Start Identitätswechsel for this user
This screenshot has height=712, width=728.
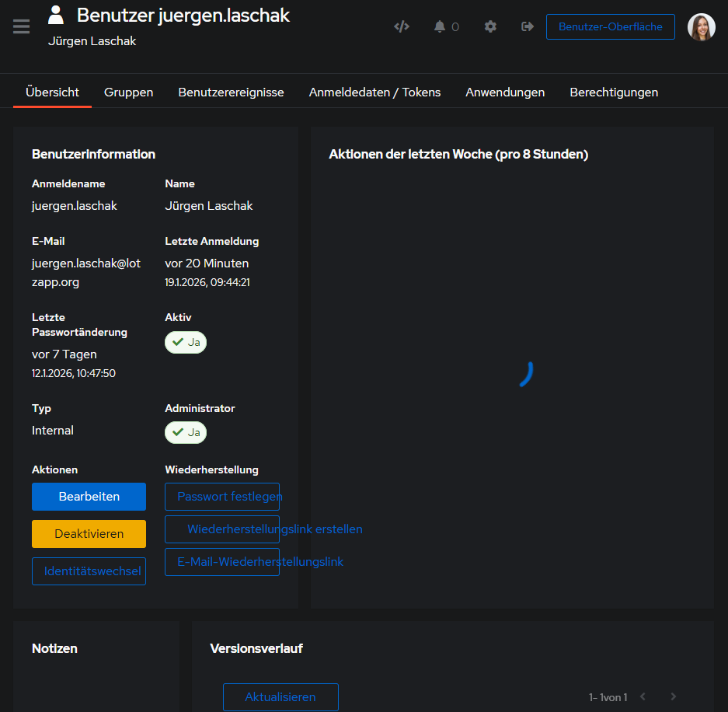click(x=89, y=571)
